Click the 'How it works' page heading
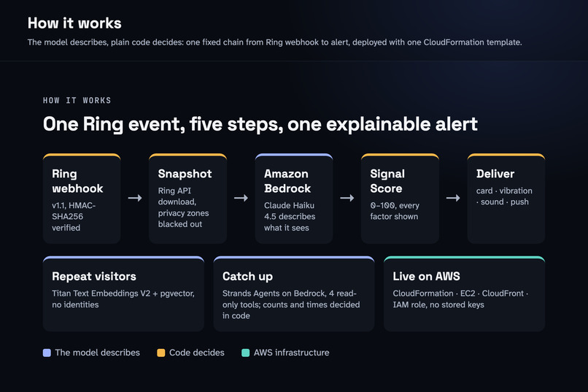 74,23
